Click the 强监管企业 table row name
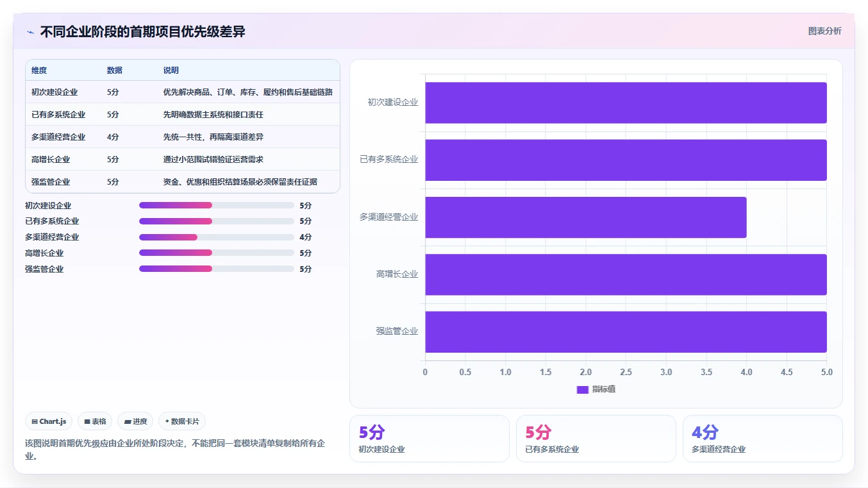 [x=51, y=182]
